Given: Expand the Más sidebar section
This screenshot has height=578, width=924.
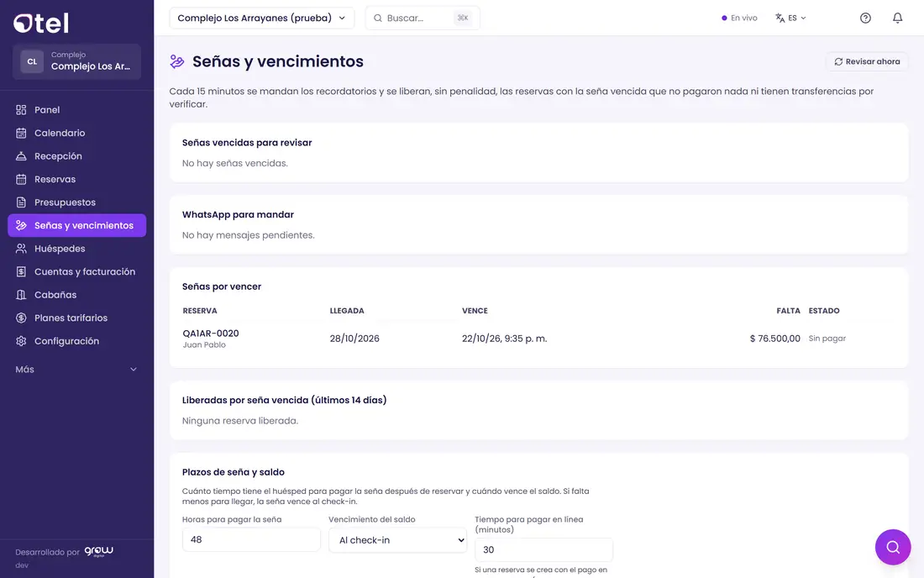Looking at the screenshot, I should tap(76, 370).
